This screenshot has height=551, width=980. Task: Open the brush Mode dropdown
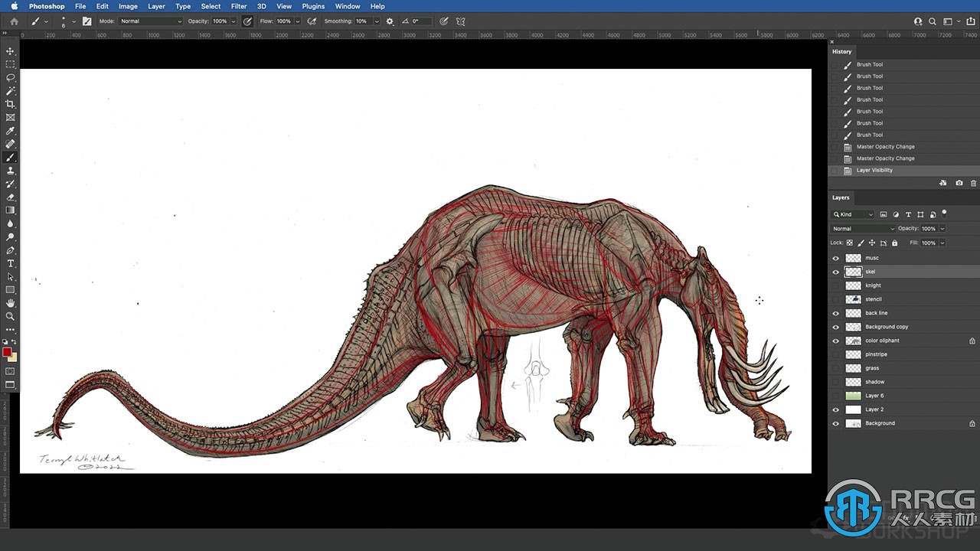[x=151, y=21]
